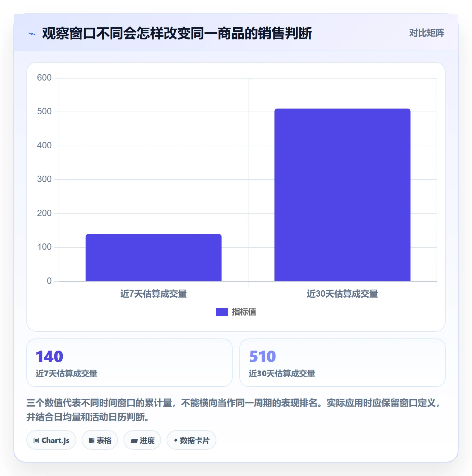This screenshot has height=476, width=472.
Task: Click the 200 y-axis tick label
Action: (44, 213)
